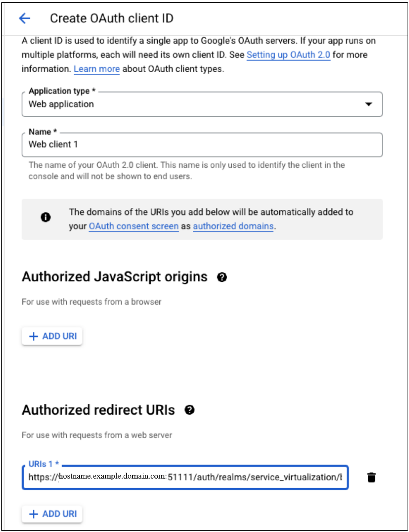409x532 pixels.
Task: Click the back arrow icon
Action: tap(25, 18)
